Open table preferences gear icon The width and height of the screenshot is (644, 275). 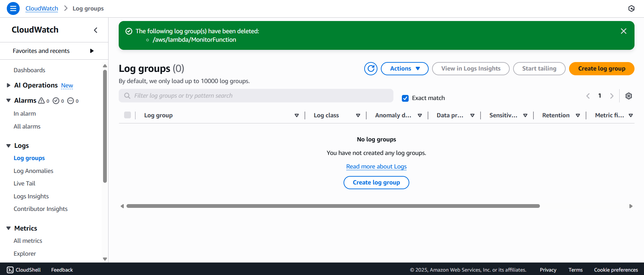(628, 96)
